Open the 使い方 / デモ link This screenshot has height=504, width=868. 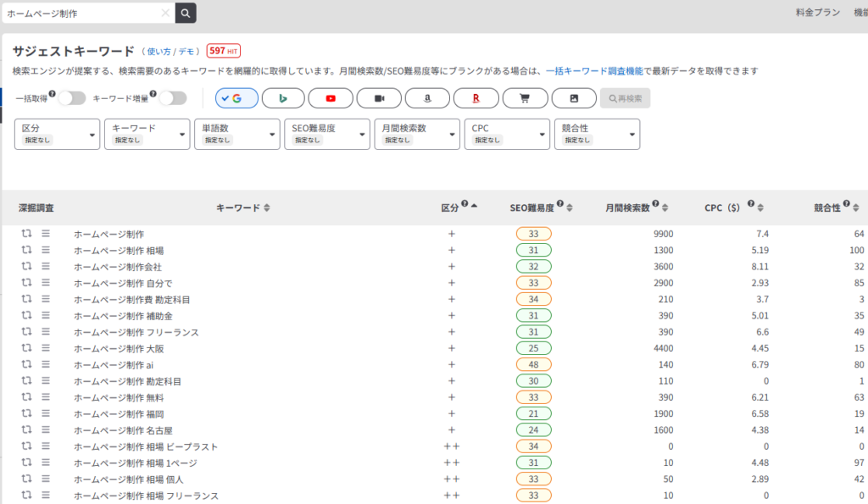click(x=174, y=51)
